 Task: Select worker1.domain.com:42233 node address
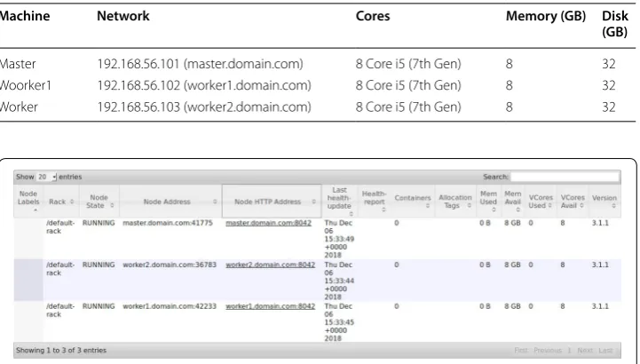click(170, 306)
